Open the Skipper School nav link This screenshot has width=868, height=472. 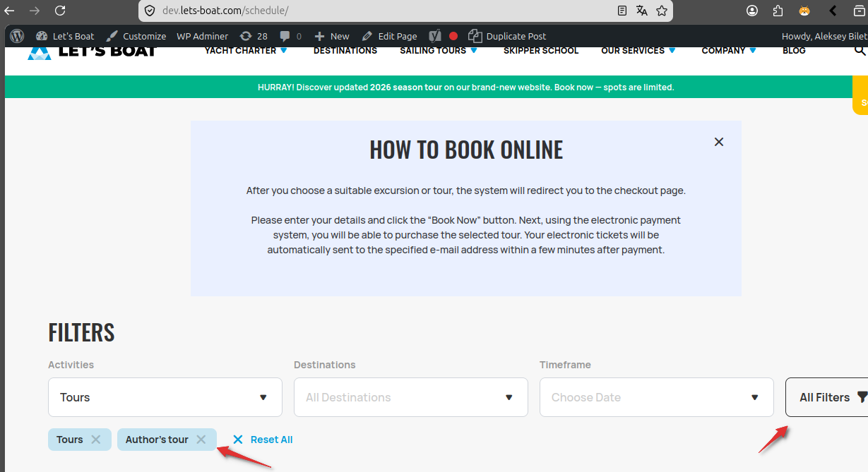point(541,51)
